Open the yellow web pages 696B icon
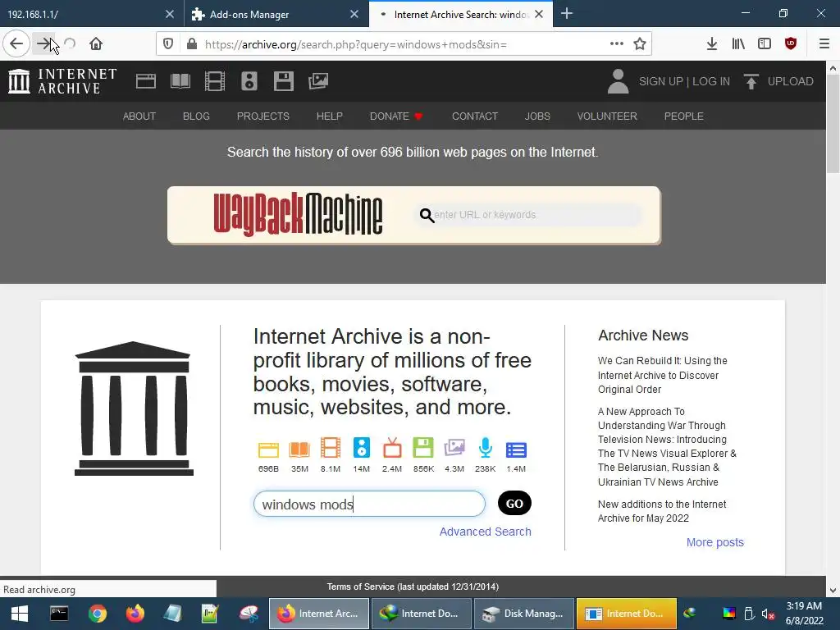840x630 pixels. [x=268, y=450]
